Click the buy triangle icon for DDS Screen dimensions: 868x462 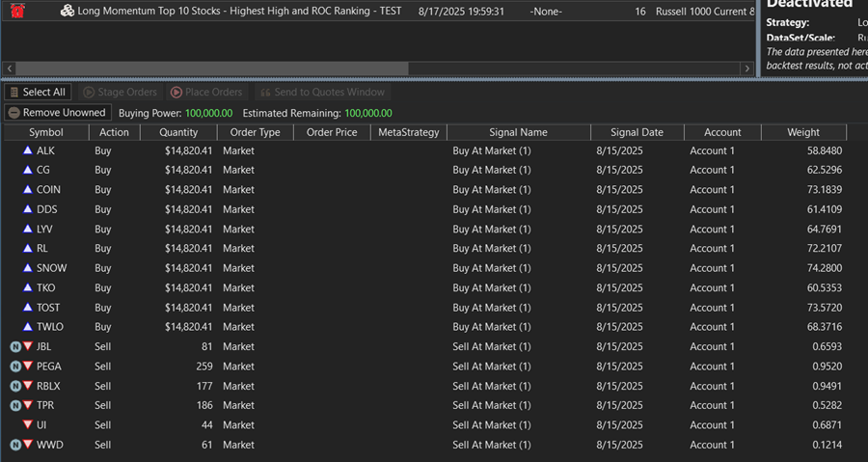(28, 209)
